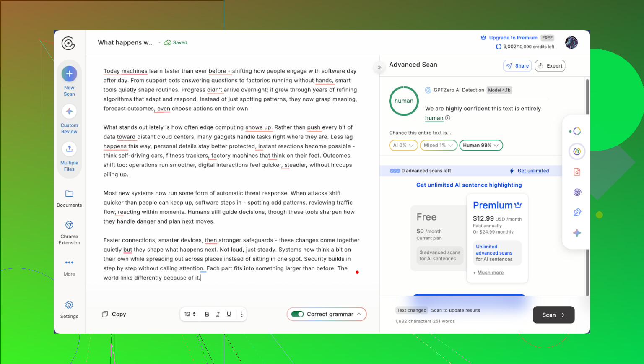The width and height of the screenshot is (644, 364).
Task: Click the New Scan plus icon
Action: [x=69, y=74]
